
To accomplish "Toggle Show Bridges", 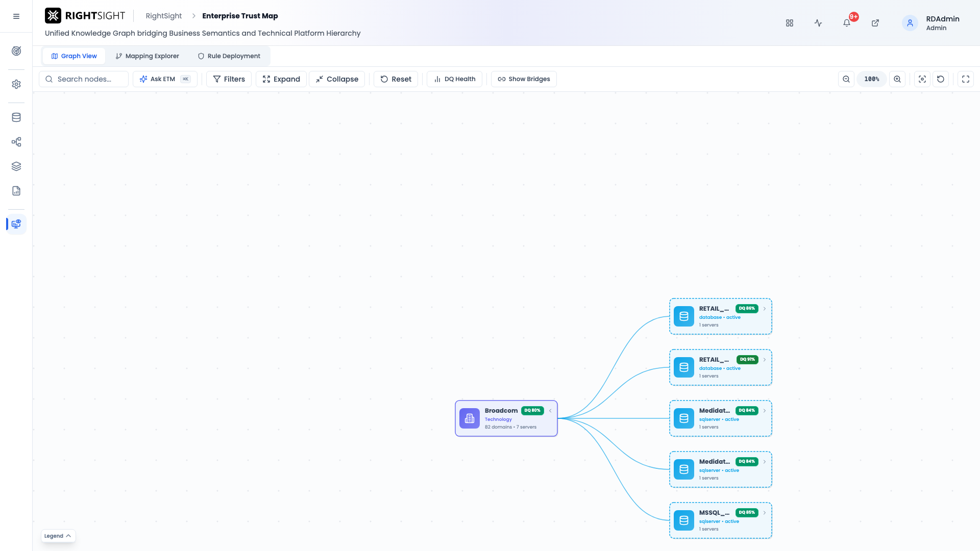I will pos(524,79).
